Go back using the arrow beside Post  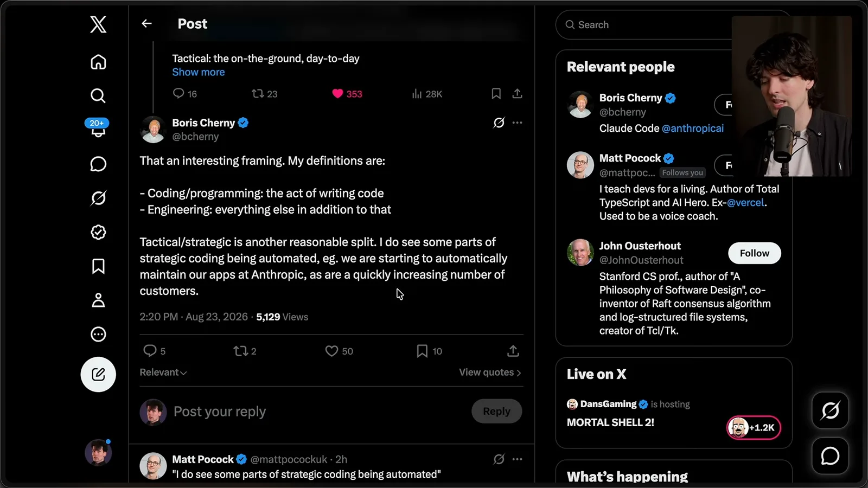[x=146, y=23]
